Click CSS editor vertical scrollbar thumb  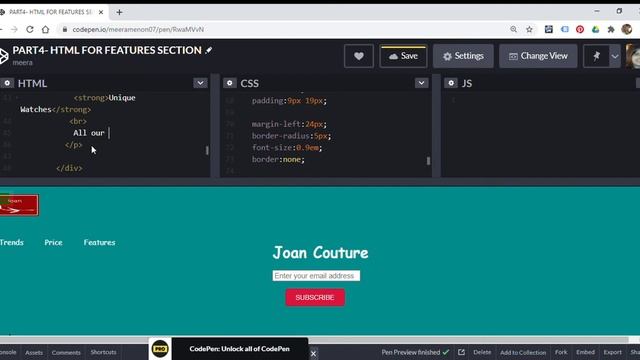428,161
